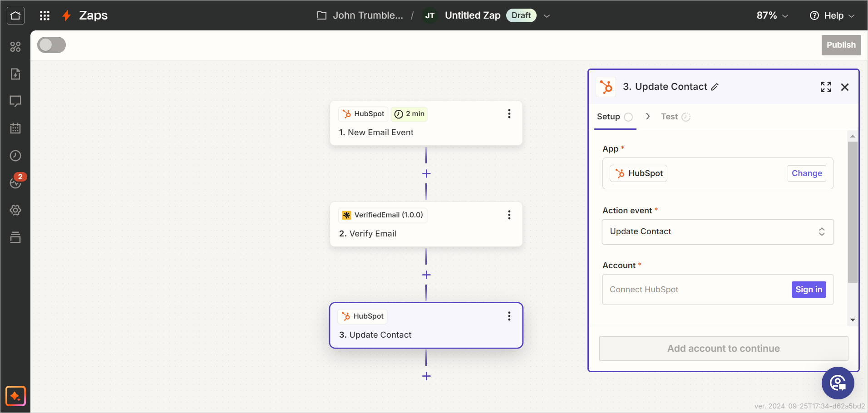Viewport: 868px width, 413px height.
Task: Click the Draft status badge
Action: click(521, 15)
